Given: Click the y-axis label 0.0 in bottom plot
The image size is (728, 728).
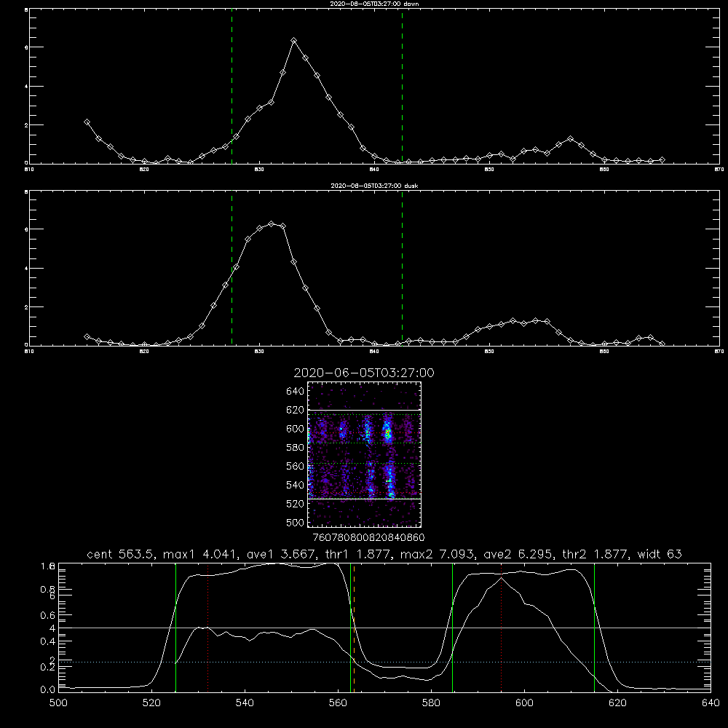Looking at the screenshot, I should click(47, 690).
